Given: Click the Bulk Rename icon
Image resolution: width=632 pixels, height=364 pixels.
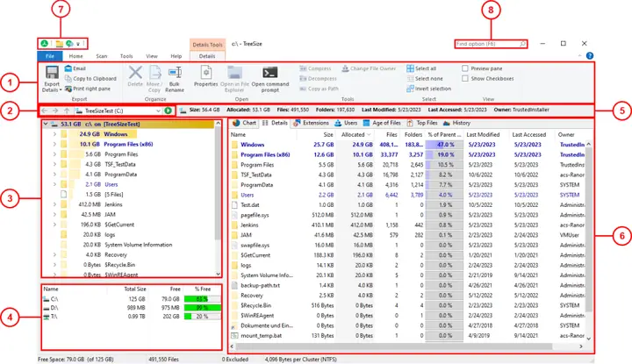Looking at the screenshot, I should pyautogui.click(x=176, y=74).
